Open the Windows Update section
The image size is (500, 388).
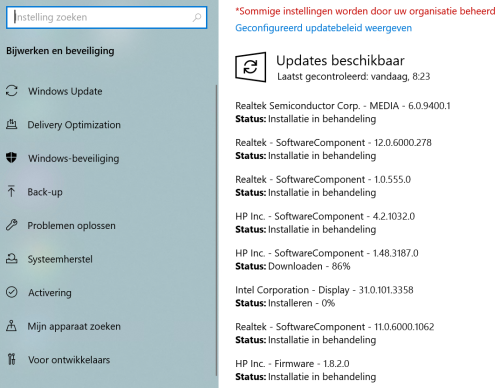coord(65,91)
